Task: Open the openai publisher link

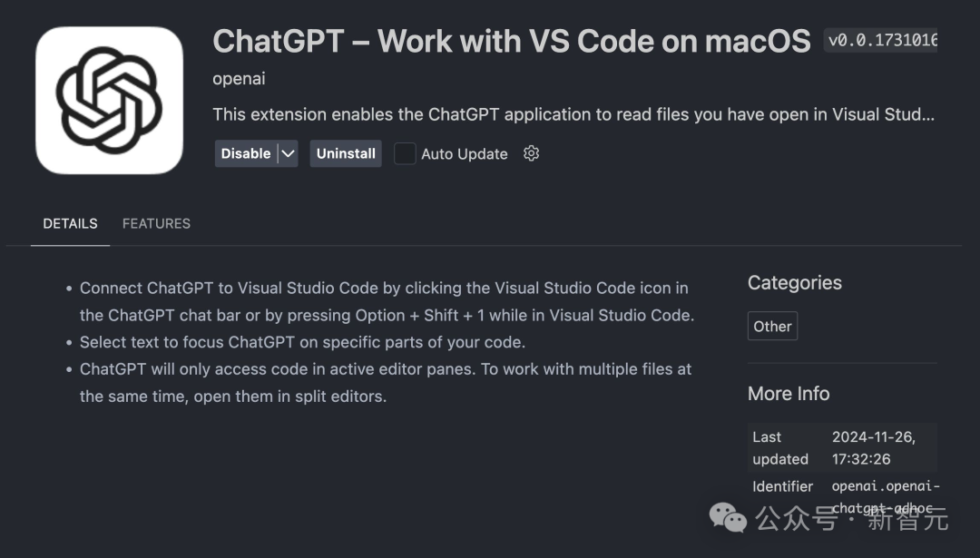Action: tap(239, 79)
